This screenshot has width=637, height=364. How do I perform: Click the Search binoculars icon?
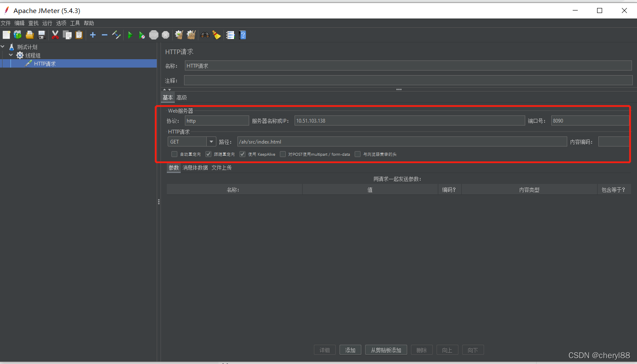click(x=205, y=35)
